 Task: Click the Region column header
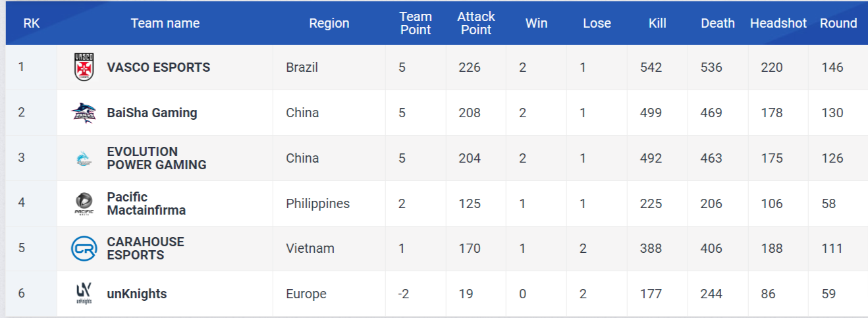pos(329,23)
